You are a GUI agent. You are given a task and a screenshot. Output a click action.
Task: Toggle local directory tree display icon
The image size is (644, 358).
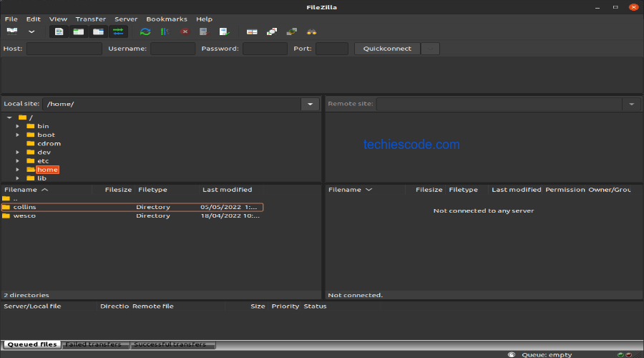[79, 32]
